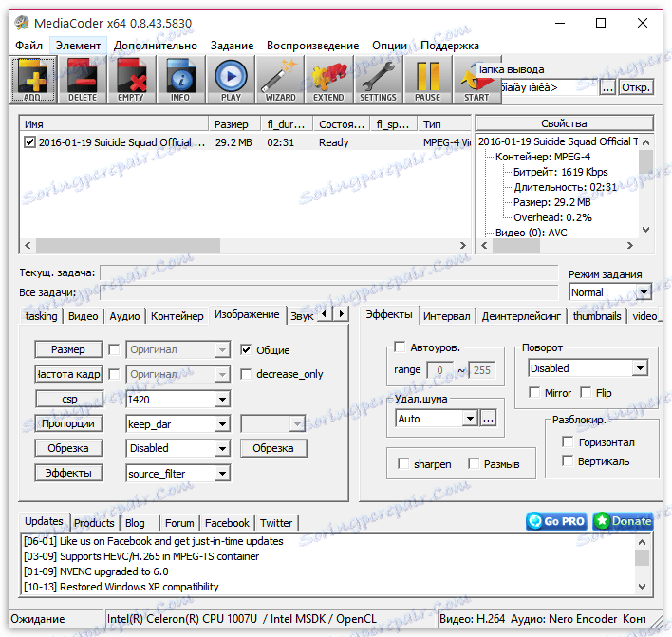Viewport: 672px width, 637px height.
Task: Open the source_filter dropdown
Action: point(177,474)
